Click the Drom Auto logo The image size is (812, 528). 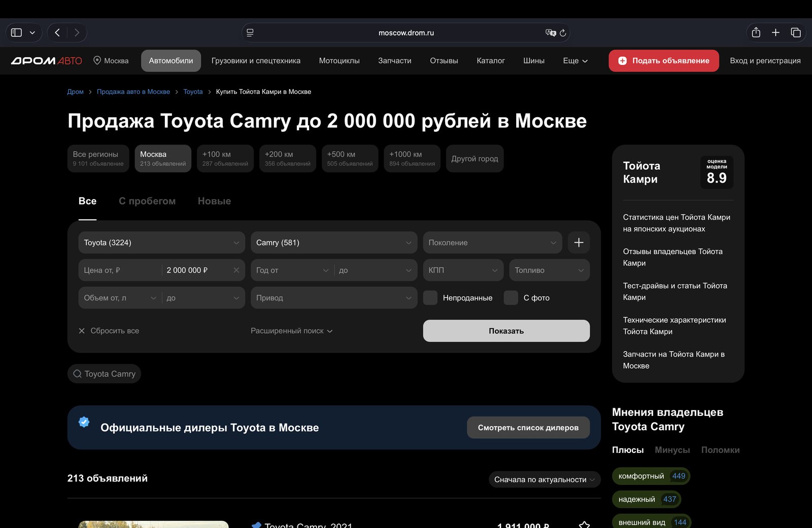coord(47,61)
